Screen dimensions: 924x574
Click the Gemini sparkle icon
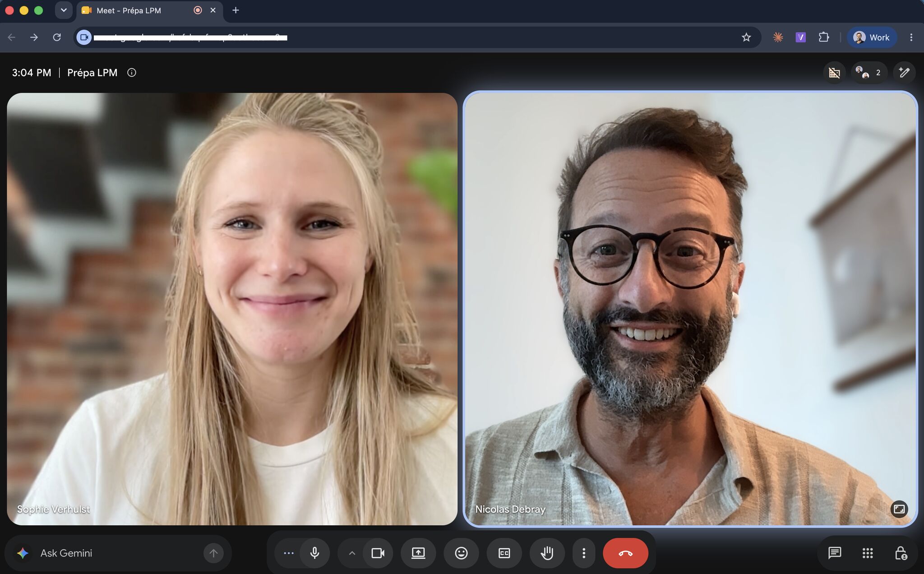tap(23, 553)
